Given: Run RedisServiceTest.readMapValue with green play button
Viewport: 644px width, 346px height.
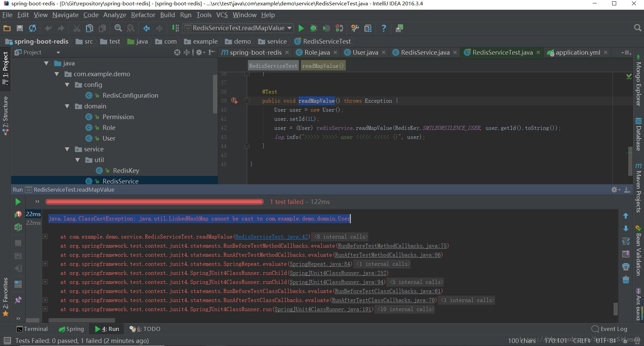Looking at the screenshot, I should (x=301, y=29).
